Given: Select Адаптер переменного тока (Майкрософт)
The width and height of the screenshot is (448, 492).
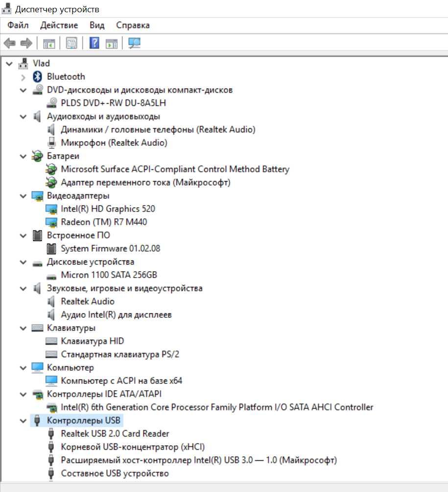Looking at the screenshot, I should click(145, 182).
